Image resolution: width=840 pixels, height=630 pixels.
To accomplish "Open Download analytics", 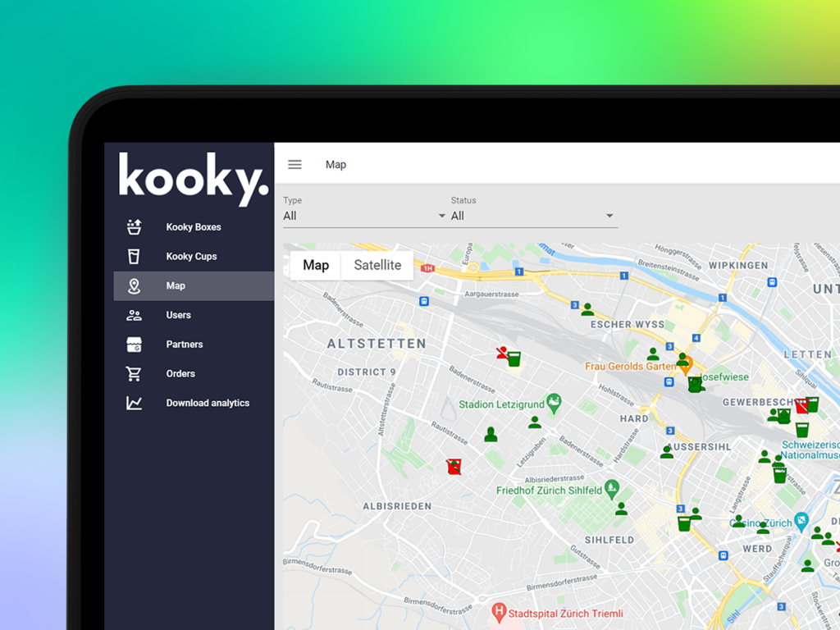I will 194,403.
